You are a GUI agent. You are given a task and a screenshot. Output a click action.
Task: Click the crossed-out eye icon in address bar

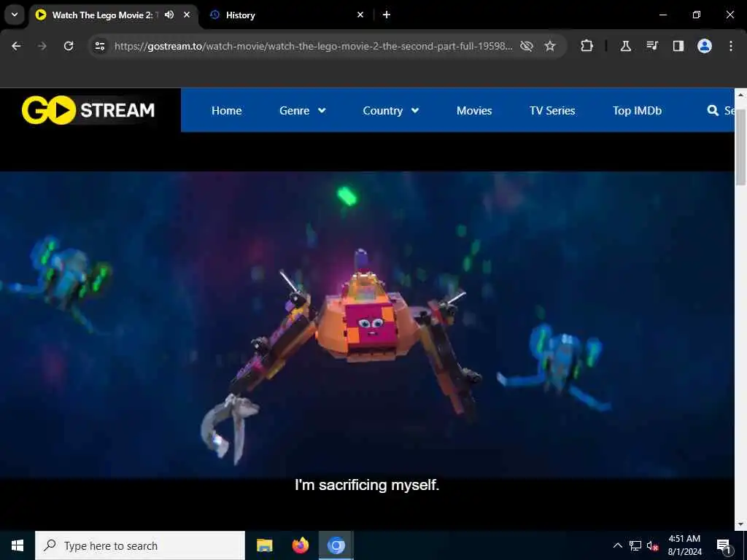(527, 46)
